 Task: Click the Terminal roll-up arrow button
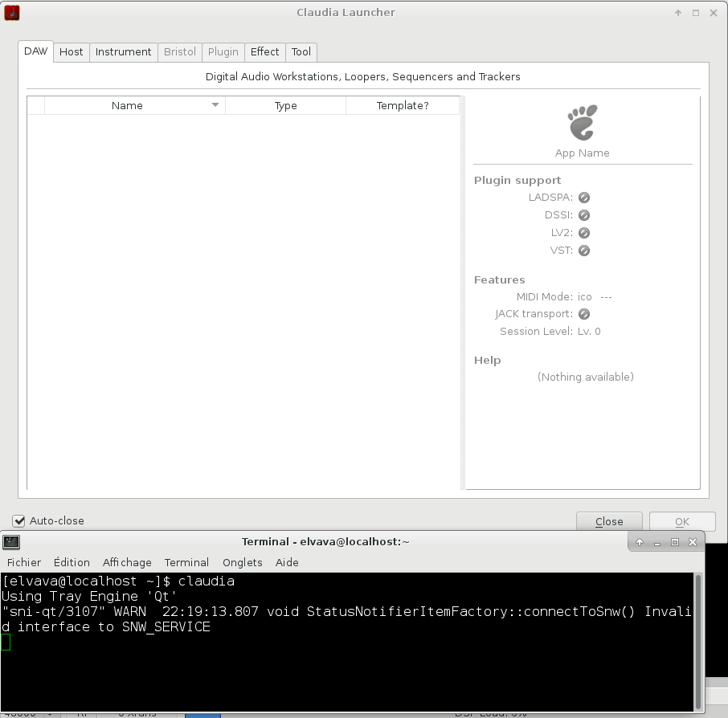(640, 542)
